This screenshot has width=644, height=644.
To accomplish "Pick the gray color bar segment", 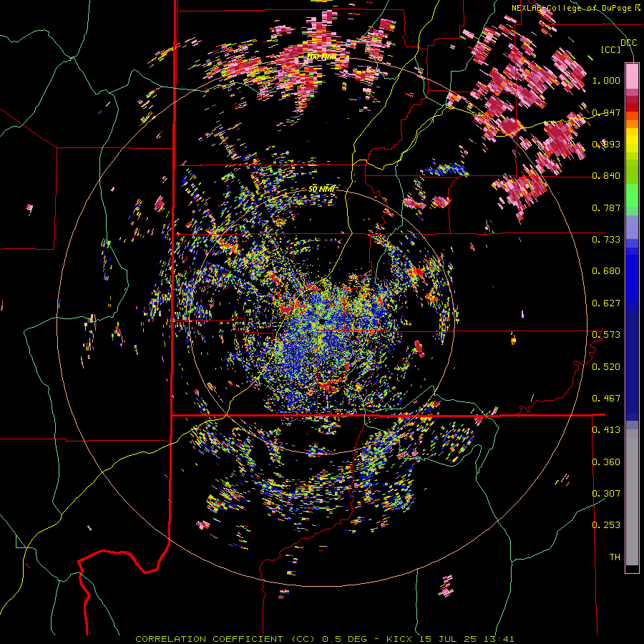I will 632,497.
